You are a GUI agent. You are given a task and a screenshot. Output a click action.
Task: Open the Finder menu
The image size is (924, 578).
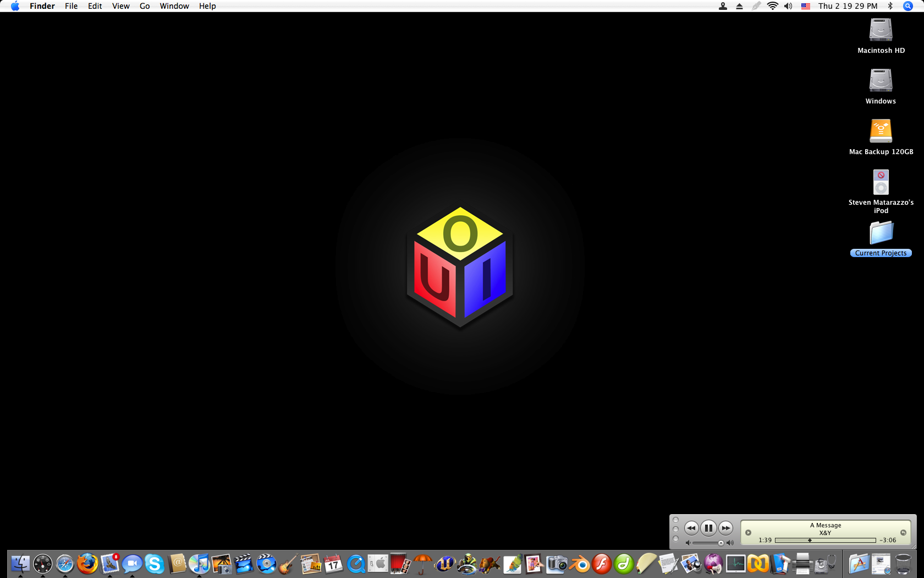tap(42, 6)
